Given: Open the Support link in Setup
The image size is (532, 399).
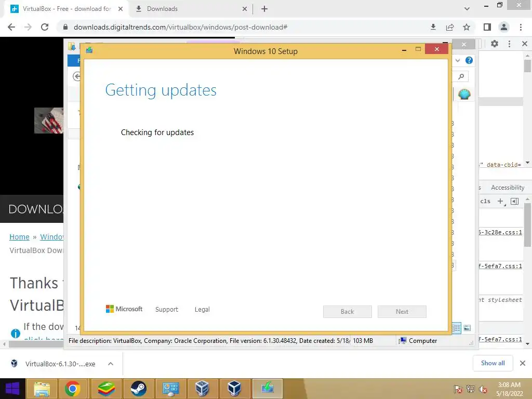Looking at the screenshot, I should 167,310.
